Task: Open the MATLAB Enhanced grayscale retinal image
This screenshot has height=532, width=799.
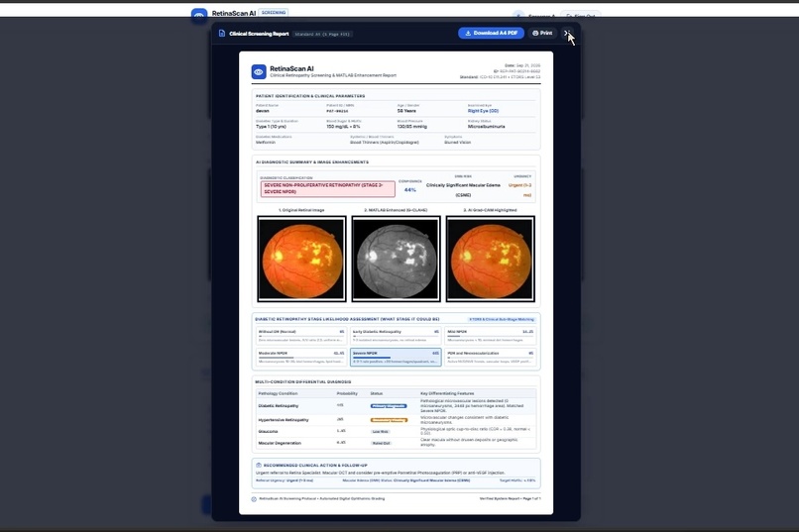Action: pyautogui.click(x=396, y=259)
